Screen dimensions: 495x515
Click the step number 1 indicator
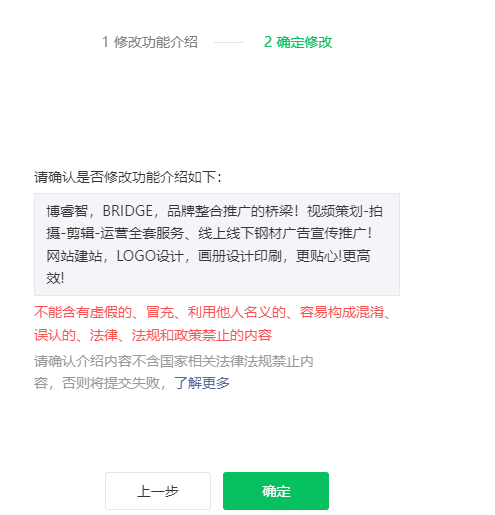click(x=105, y=42)
